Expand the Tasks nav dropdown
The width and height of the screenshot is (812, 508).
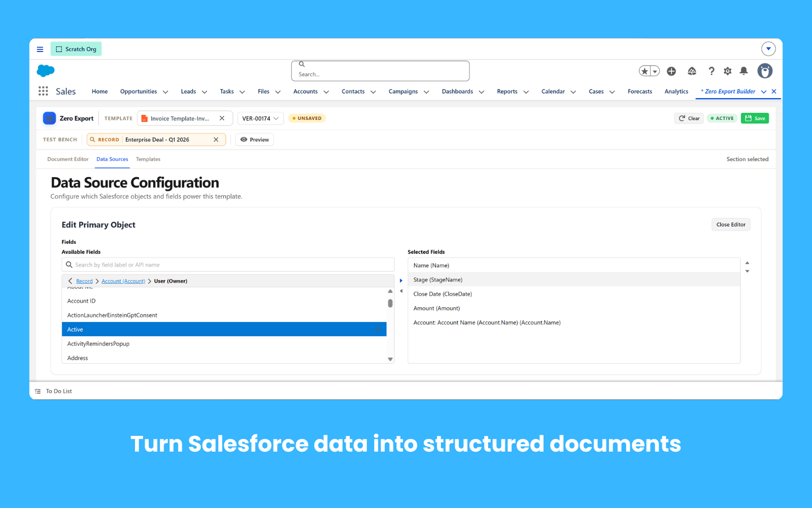[242, 92]
